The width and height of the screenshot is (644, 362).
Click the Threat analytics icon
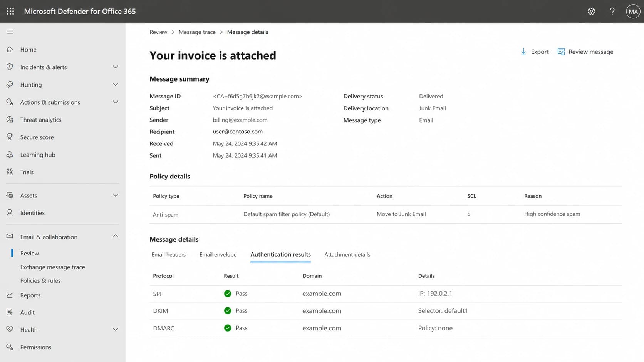[10, 120]
